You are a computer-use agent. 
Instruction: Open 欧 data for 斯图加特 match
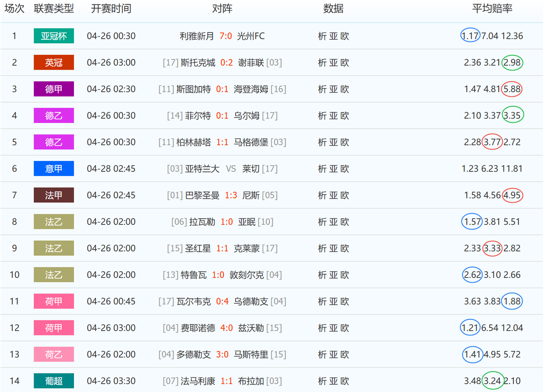[345, 89]
